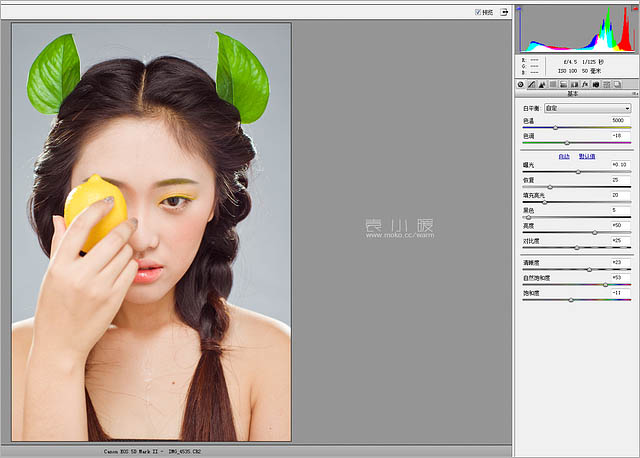Viewport: 640px width, 458px height.
Task: Click the 默认值 (Default) link
Action: pos(587,156)
